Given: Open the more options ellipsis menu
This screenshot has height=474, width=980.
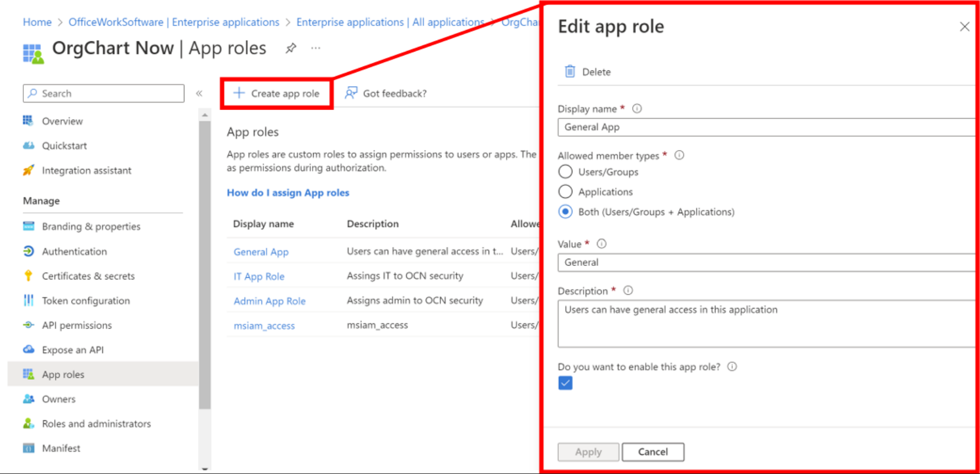Looking at the screenshot, I should point(316,48).
